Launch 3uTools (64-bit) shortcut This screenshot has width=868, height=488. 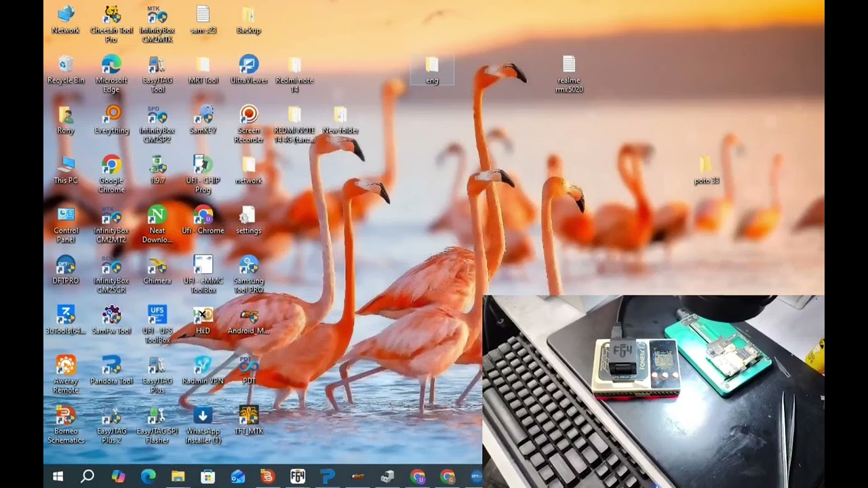(66, 321)
